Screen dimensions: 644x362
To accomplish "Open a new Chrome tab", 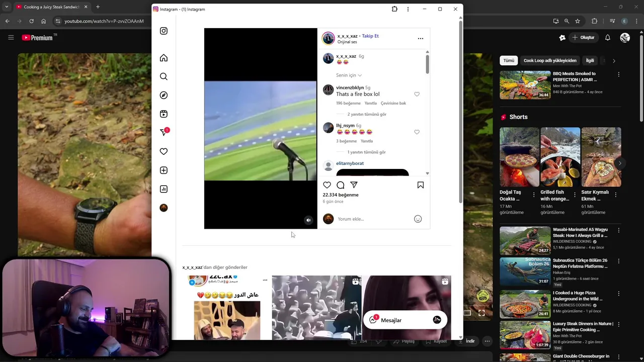I will tap(98, 7).
